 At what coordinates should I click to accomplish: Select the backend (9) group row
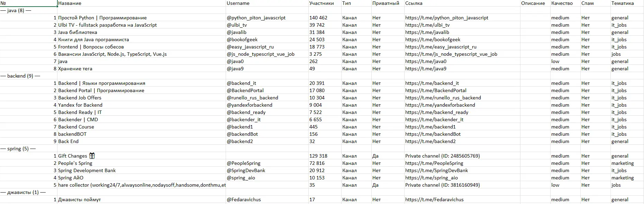coord(20,76)
